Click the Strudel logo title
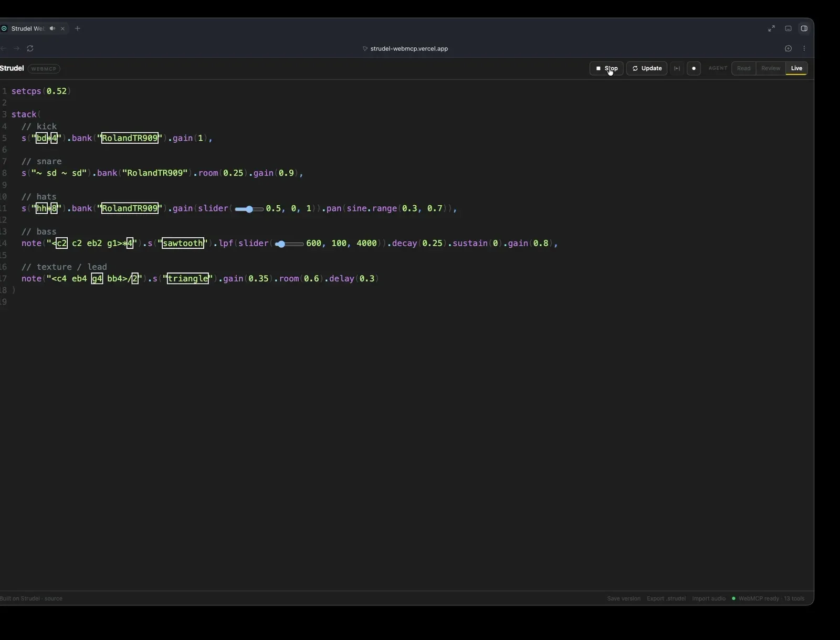Screen dimensions: 840x640 (x=12, y=68)
